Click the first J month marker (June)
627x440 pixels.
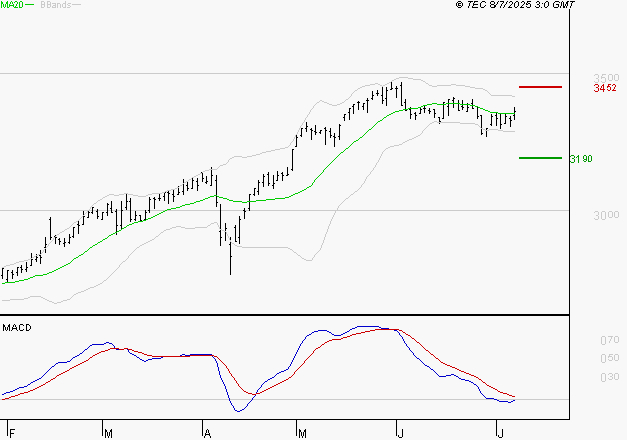[x=401, y=433]
